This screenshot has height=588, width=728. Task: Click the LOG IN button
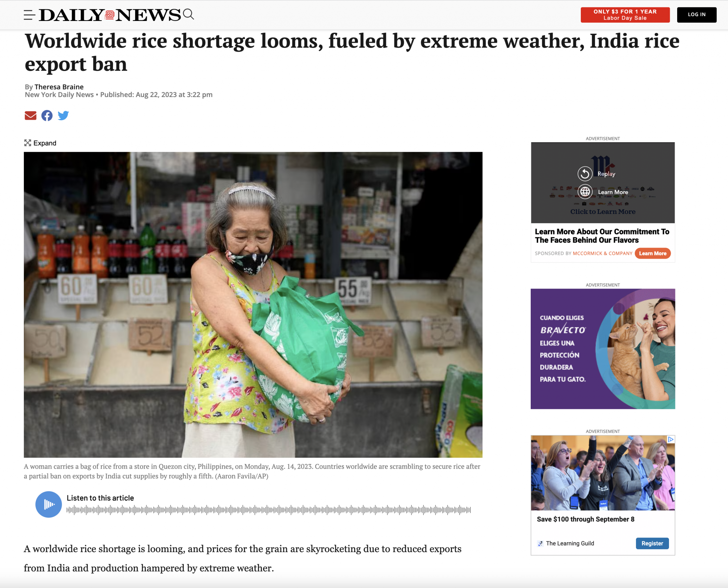point(697,15)
